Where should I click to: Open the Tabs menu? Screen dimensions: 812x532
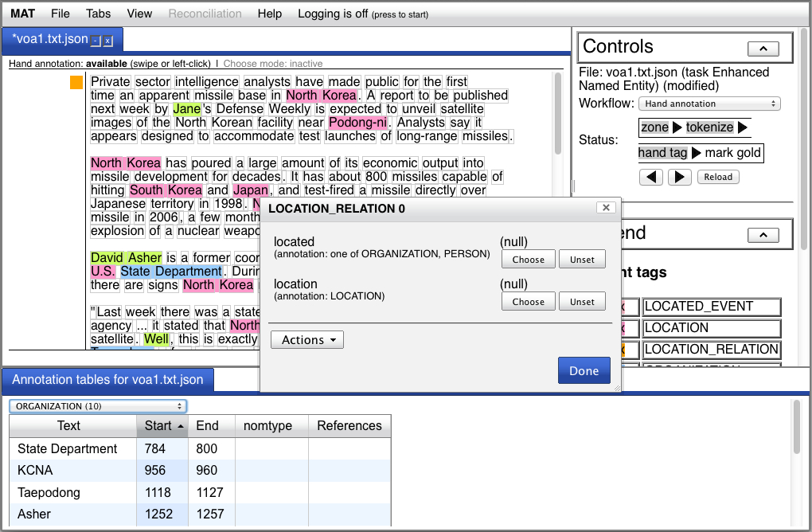99,14
